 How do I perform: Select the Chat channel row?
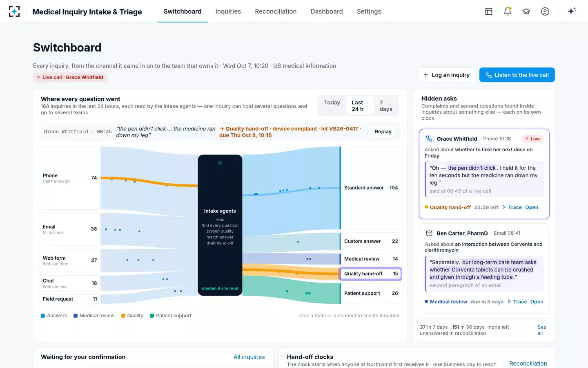70,283
